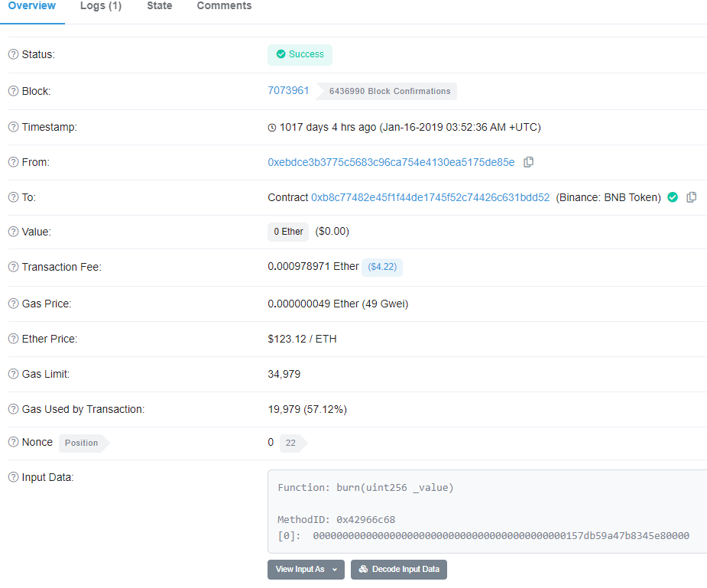
Task: Open the View Input As dropdown
Action: (x=306, y=570)
